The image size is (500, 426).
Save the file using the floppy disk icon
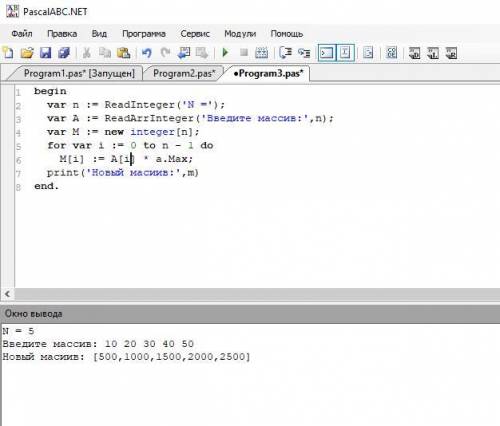click(46, 53)
